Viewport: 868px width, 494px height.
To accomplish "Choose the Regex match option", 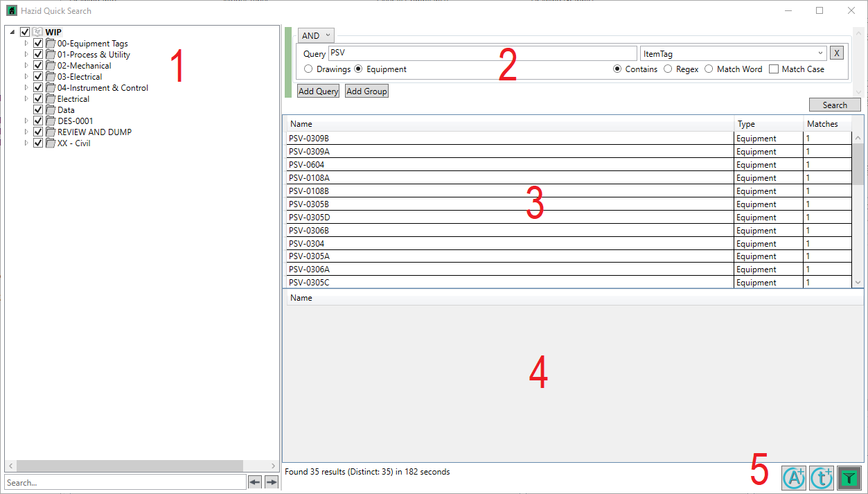I will (668, 69).
